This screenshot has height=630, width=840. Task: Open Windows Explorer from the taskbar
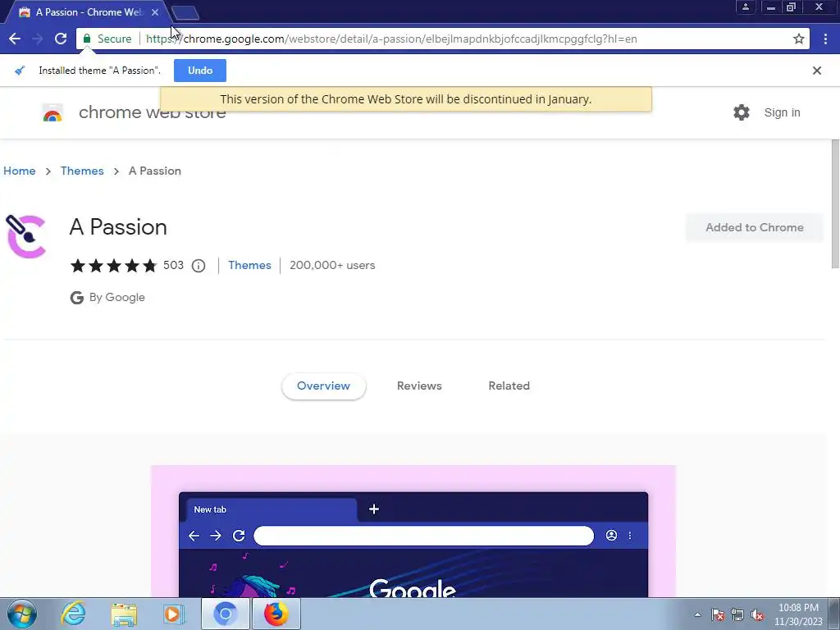click(x=124, y=614)
